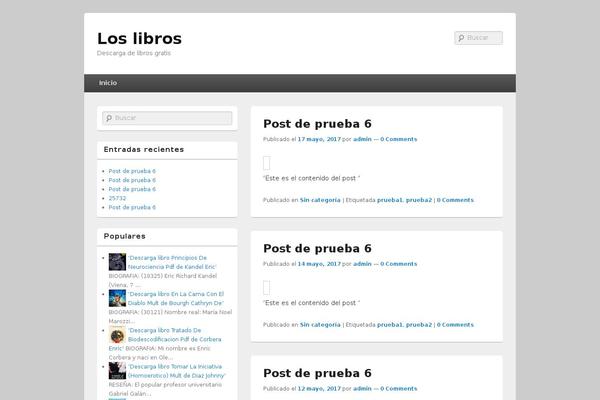The image size is (600, 400).
Task: Open Sin categoría in 14 mayo post footer
Action: 320,325
